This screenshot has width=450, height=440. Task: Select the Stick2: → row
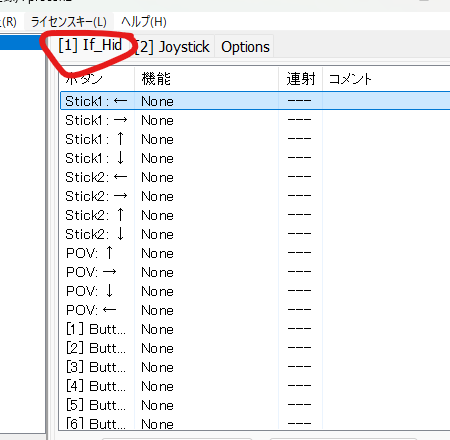click(255, 196)
